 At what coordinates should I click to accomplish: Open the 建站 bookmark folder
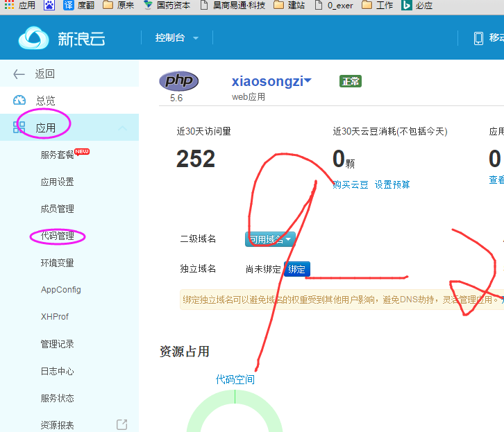(289, 5)
